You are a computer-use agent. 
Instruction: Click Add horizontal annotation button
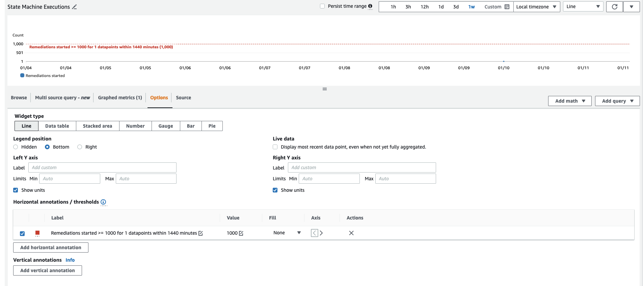click(51, 248)
